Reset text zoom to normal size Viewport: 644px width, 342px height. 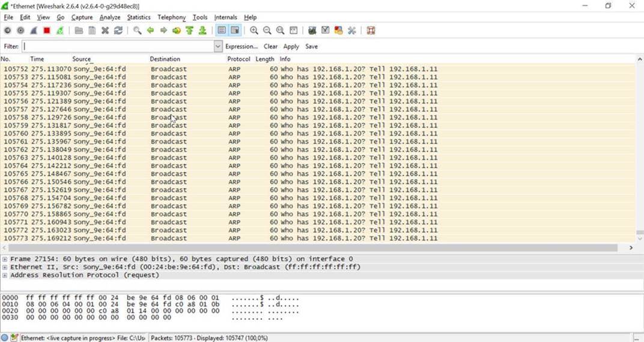(280, 31)
